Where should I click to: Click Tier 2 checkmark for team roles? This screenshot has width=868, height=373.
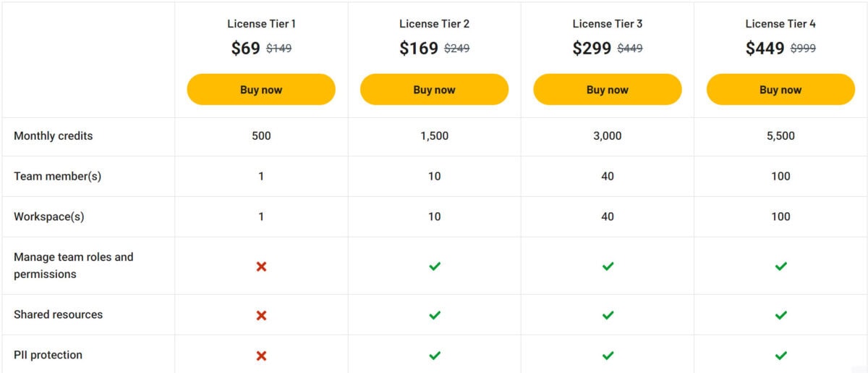[x=434, y=267]
